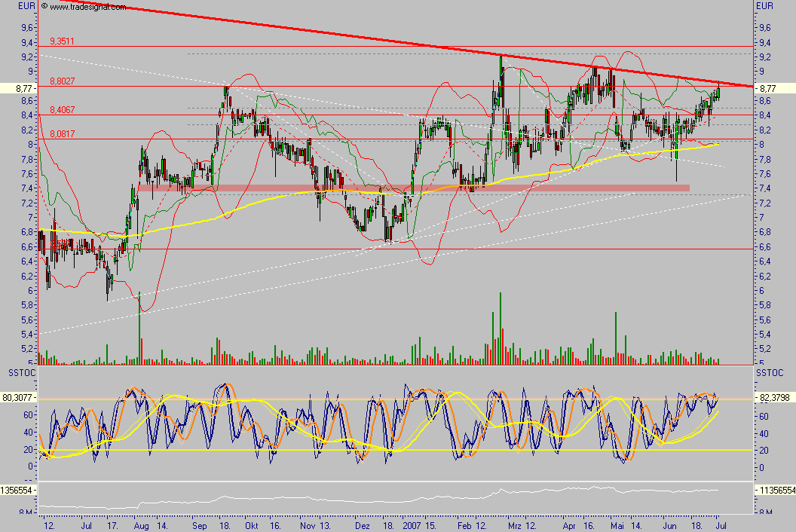Click the 2007 year marker on date axis
Viewport: 796px width, 532px height.
point(412,523)
